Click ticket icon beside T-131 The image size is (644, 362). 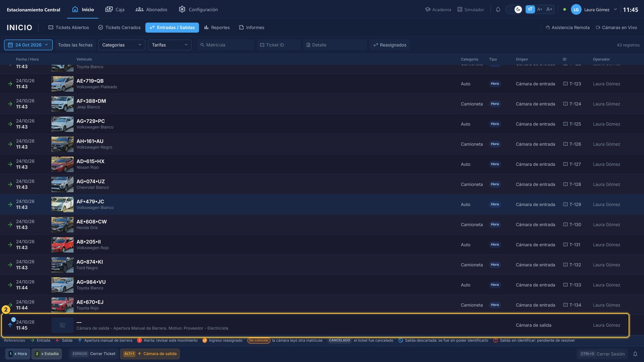[x=566, y=245]
